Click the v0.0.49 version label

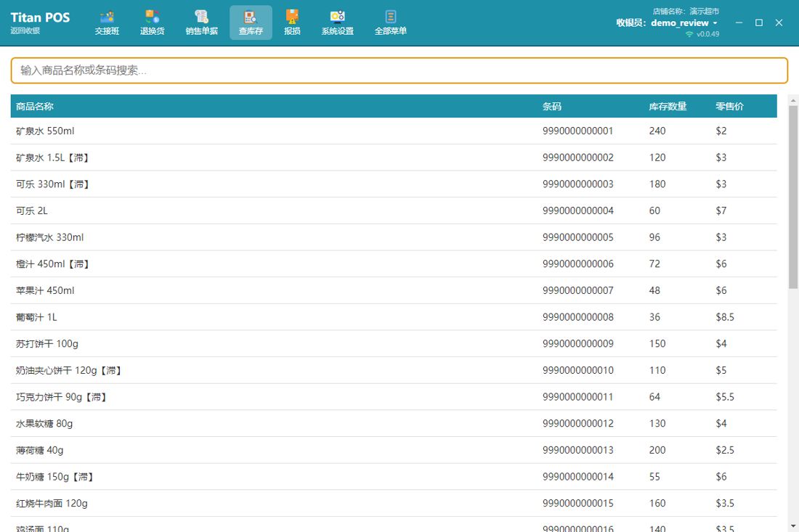707,34
